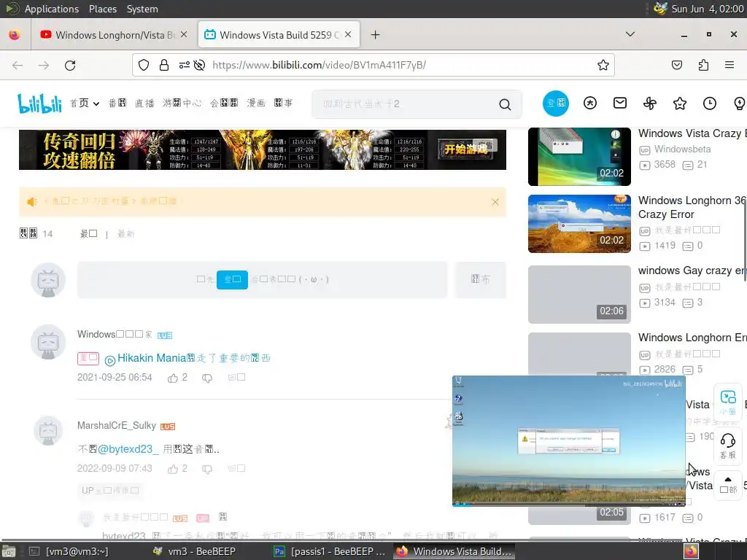Open the Sun Jun 4 clock
This screenshot has width=747, height=560.
708,9
